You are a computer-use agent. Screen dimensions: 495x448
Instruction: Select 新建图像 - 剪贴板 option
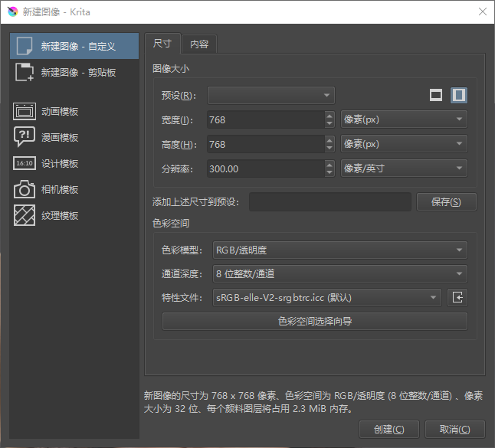pyautogui.click(x=74, y=72)
